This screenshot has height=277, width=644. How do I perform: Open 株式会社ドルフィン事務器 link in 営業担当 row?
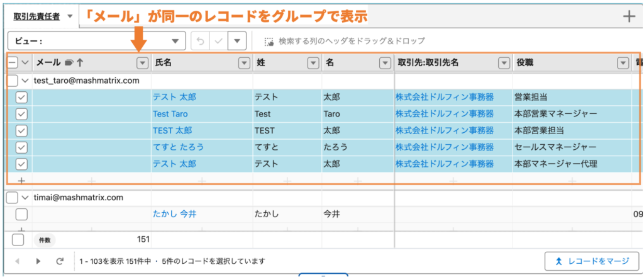[445, 97]
